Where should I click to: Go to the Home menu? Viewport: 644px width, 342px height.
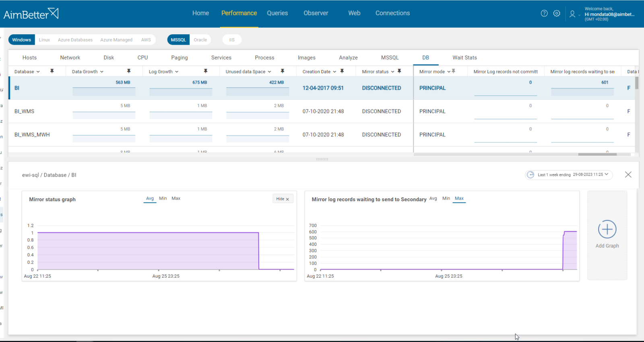pos(200,13)
